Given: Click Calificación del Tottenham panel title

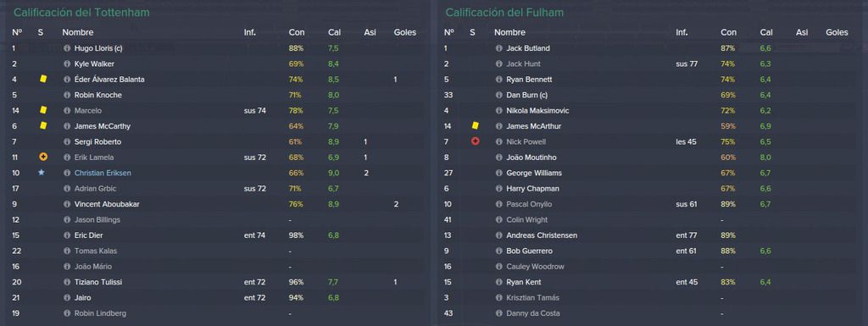Looking at the screenshot, I should (81, 12).
